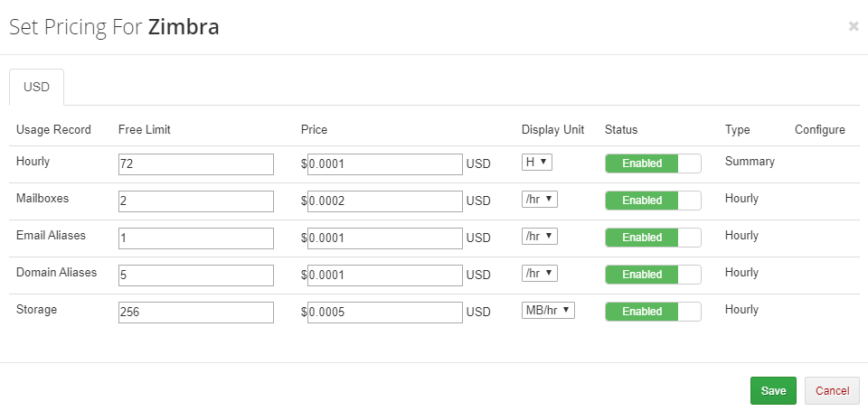Select the Domain Aliases free limit field
868x411 pixels.
196,276
